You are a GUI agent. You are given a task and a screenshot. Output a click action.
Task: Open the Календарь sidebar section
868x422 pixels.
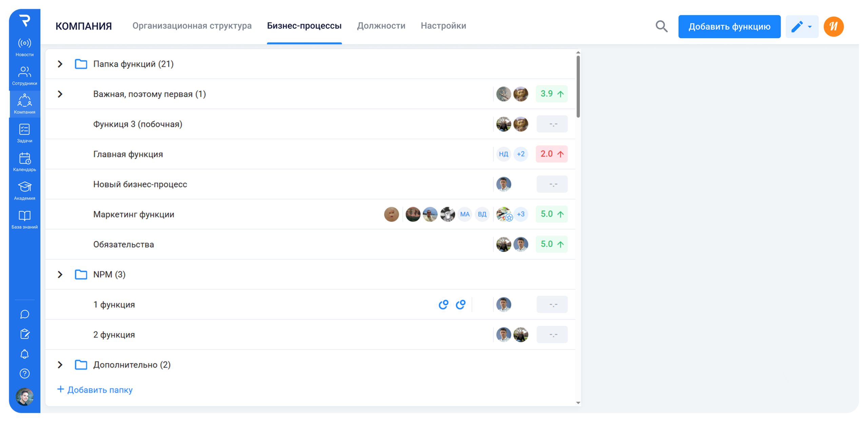(24, 161)
